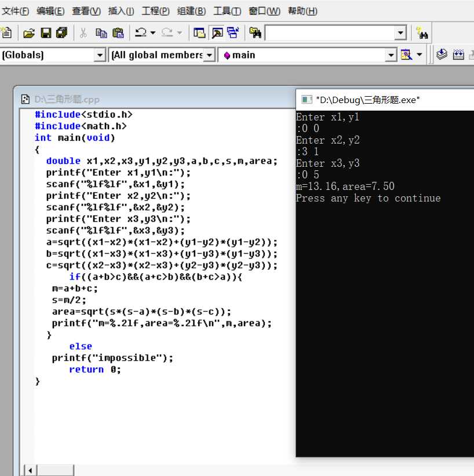The image size is (474, 476).
Task: Click 'Press any key to continue' in the console
Action: 369,198
